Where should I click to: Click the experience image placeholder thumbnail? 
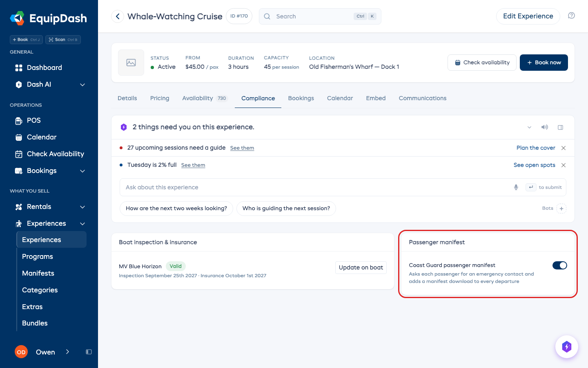pyautogui.click(x=131, y=63)
